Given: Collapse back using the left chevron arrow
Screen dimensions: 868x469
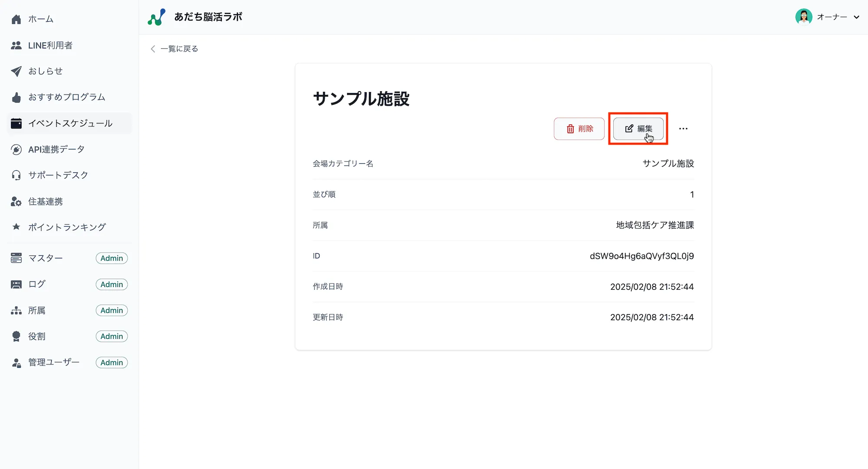Looking at the screenshot, I should point(152,49).
